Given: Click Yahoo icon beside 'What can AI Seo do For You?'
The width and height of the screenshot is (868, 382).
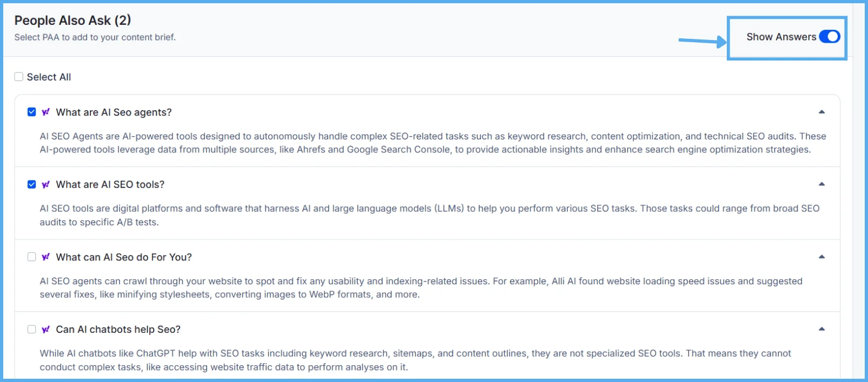Looking at the screenshot, I should coord(45,257).
